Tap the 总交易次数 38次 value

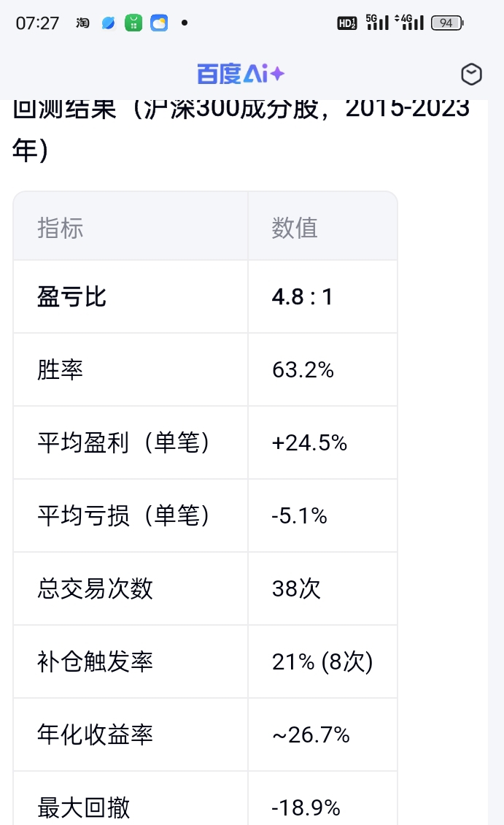coord(296,588)
